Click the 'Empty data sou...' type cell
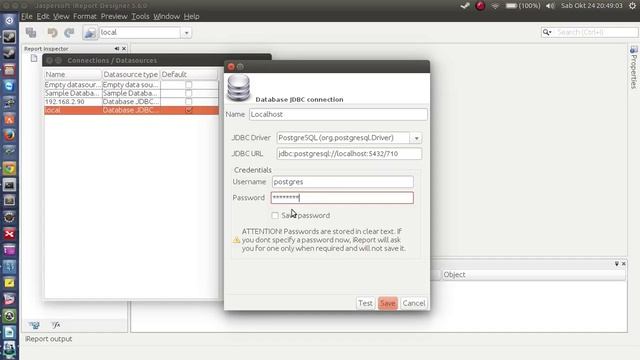The height and width of the screenshot is (360, 640). coord(131,84)
